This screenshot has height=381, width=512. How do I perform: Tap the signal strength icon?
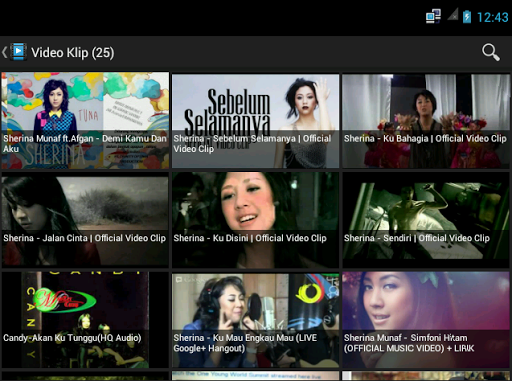[453, 15]
